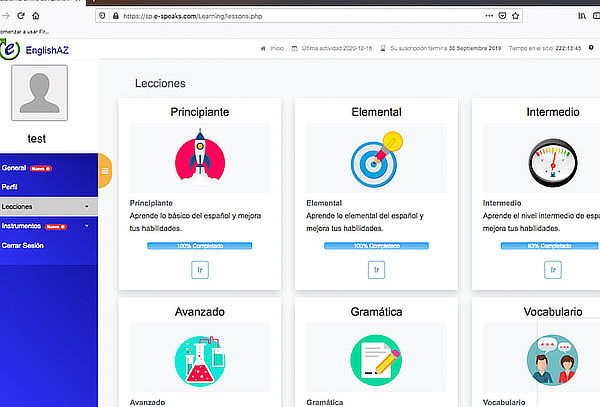600x407 pixels.
Task: Click the Avanzado flask icon
Action: coord(198,359)
